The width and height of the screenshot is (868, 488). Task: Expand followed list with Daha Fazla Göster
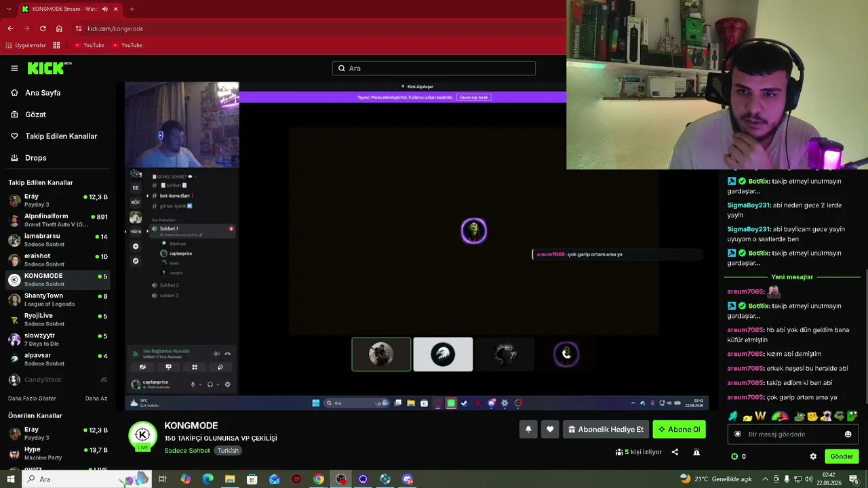click(32, 399)
